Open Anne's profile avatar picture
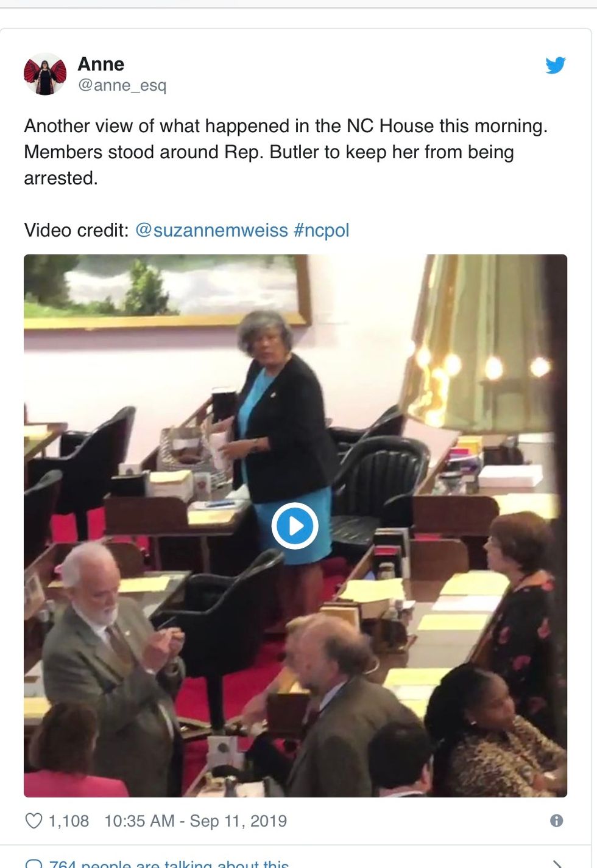 point(45,74)
